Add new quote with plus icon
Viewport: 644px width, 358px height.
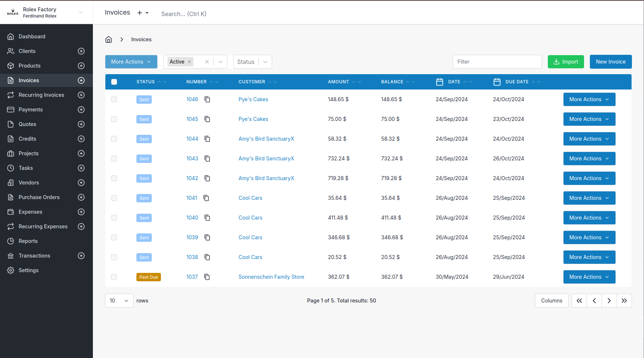(x=81, y=124)
